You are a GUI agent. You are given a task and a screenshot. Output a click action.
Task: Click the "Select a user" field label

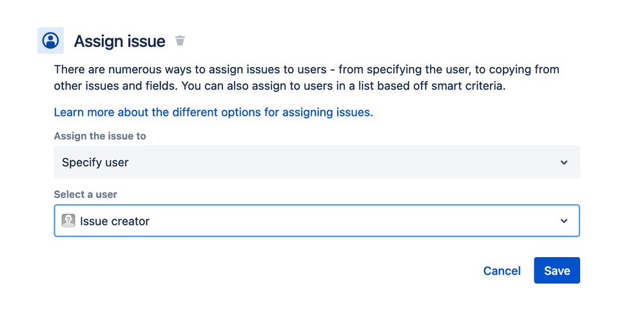tap(86, 194)
